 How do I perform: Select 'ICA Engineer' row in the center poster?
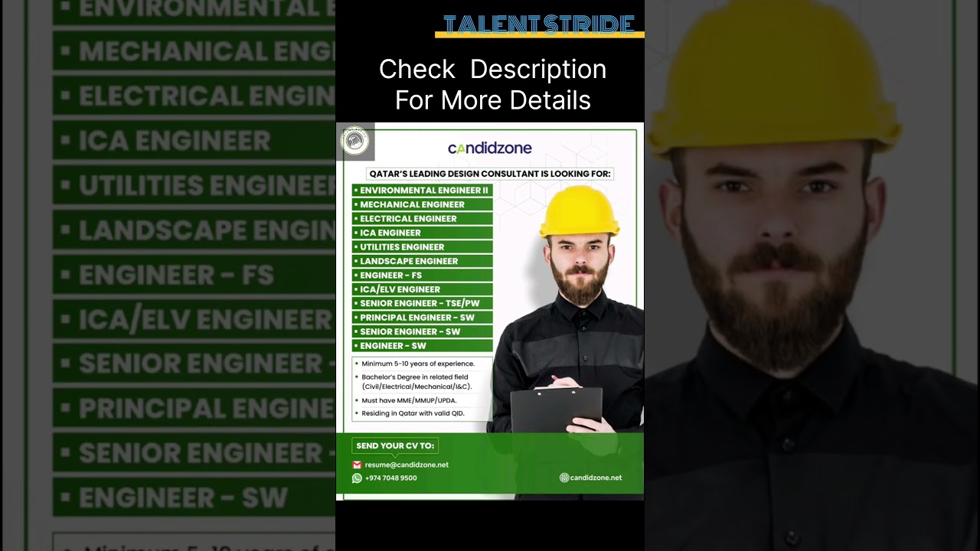422,233
